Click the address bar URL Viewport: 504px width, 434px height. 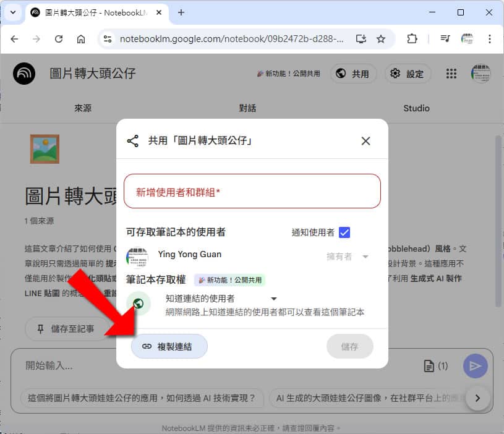(231, 39)
